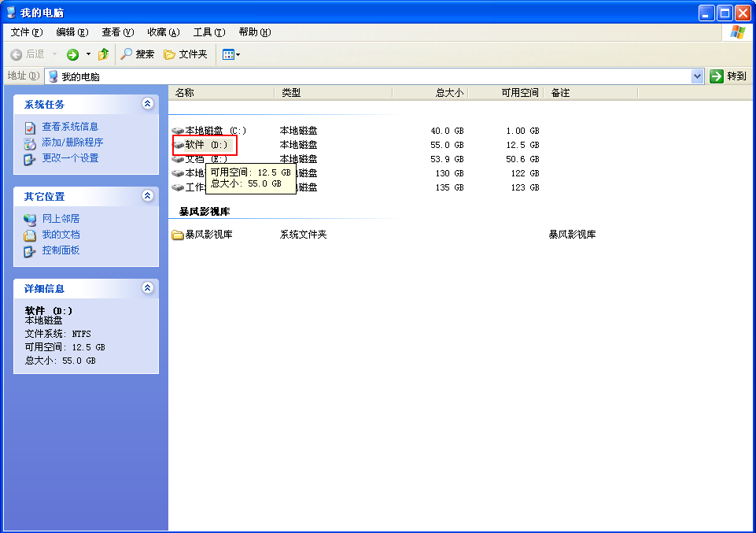Click the 文件夹 toolbar label

(193, 54)
